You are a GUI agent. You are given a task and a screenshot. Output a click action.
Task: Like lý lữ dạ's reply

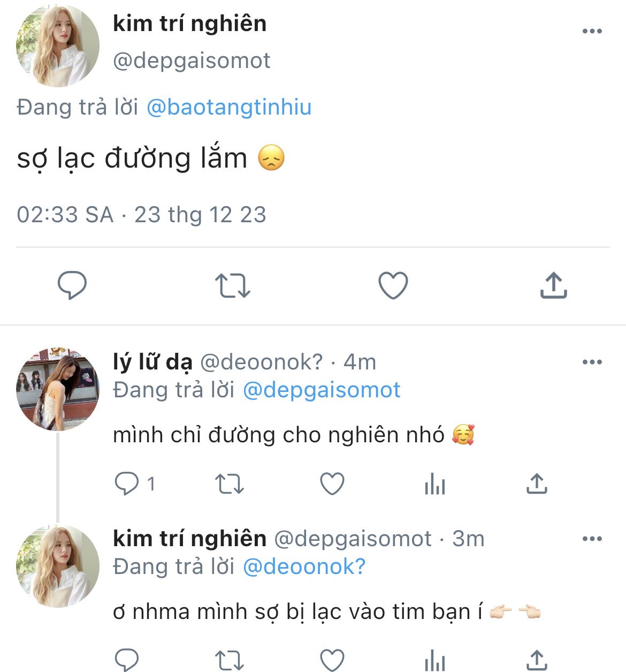pyautogui.click(x=332, y=484)
